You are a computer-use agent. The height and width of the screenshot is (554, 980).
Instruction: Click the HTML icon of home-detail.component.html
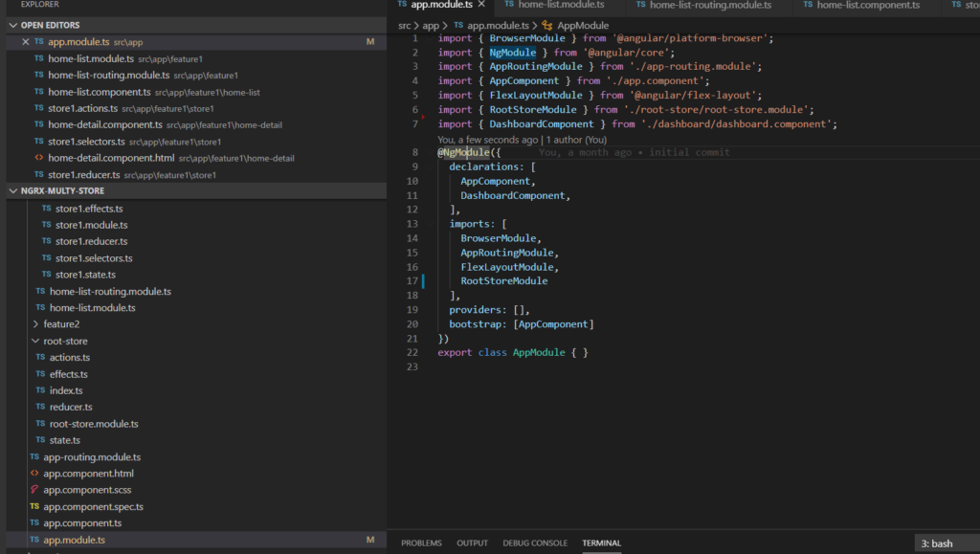[38, 158]
